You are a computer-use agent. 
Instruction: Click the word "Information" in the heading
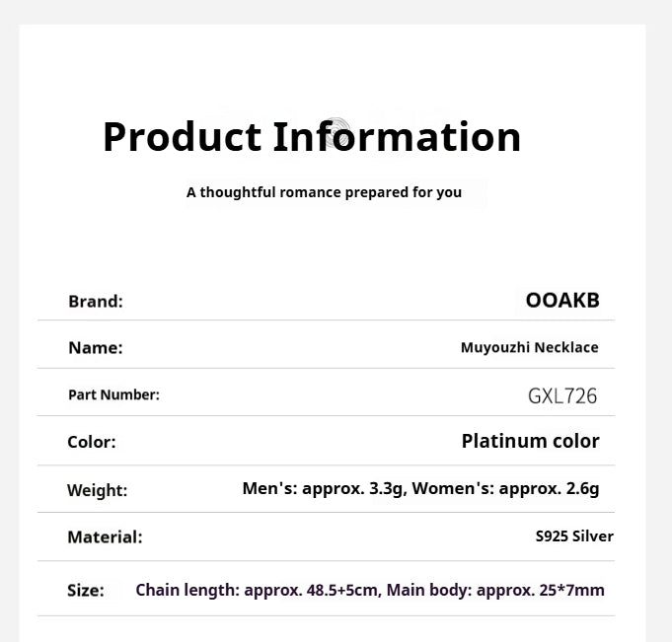[x=397, y=137]
